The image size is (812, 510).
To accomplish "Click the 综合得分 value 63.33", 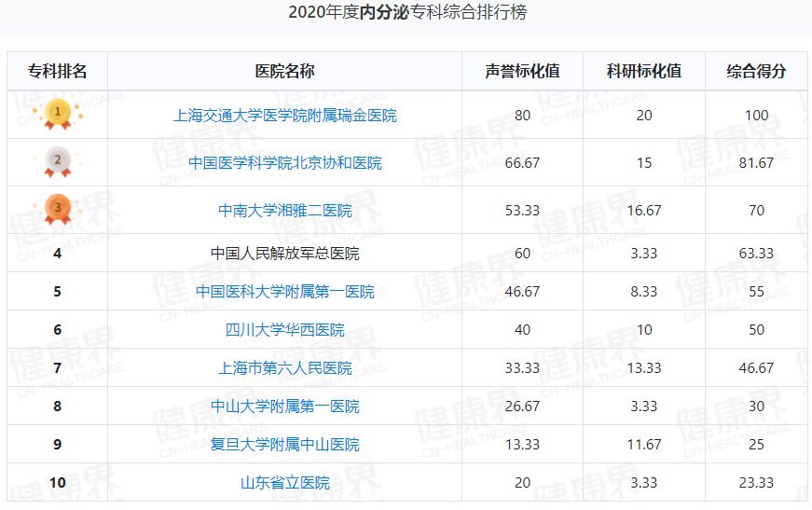I will coord(757,254).
